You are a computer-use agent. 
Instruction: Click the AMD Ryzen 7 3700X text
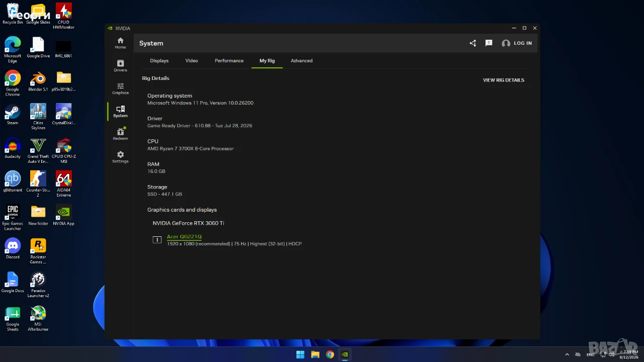coord(190,149)
